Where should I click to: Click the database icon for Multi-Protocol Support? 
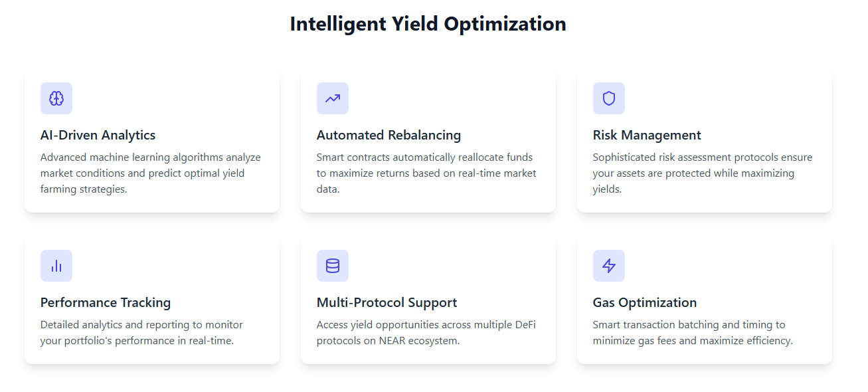click(x=333, y=266)
